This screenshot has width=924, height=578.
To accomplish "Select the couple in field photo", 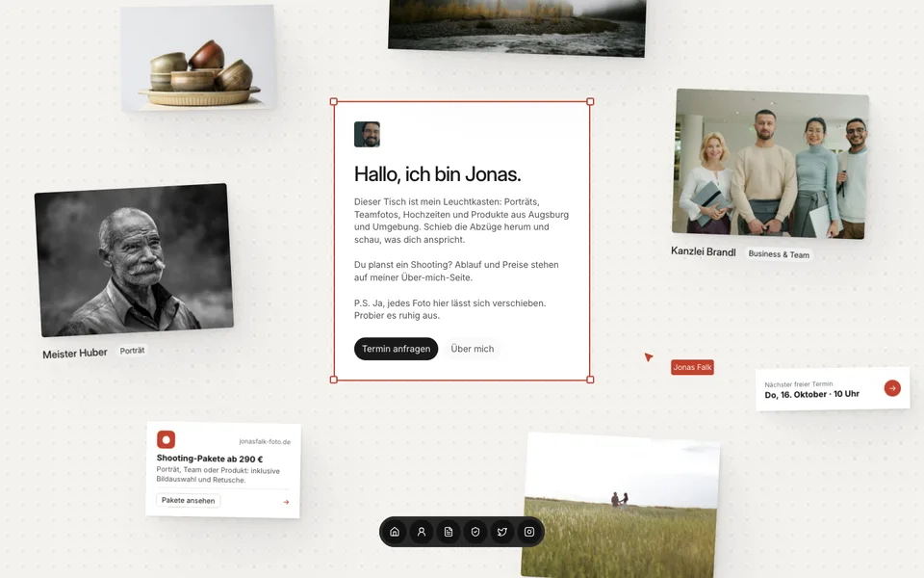I will click(x=621, y=506).
